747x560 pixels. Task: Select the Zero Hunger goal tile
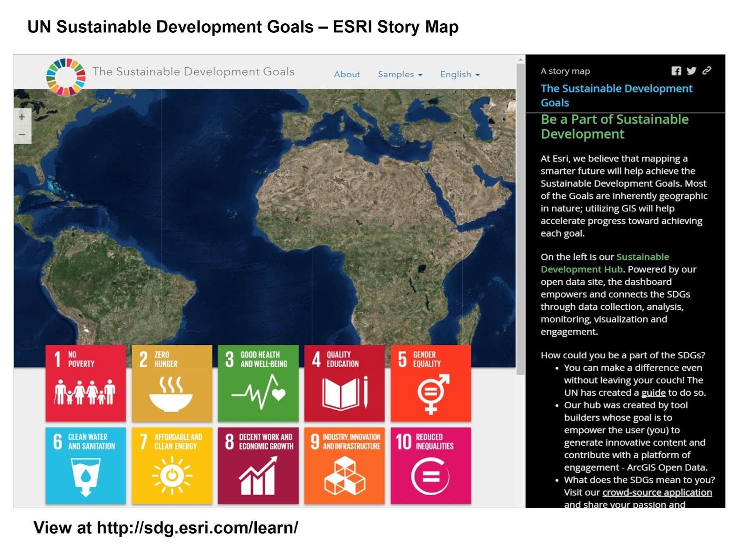[x=172, y=383]
